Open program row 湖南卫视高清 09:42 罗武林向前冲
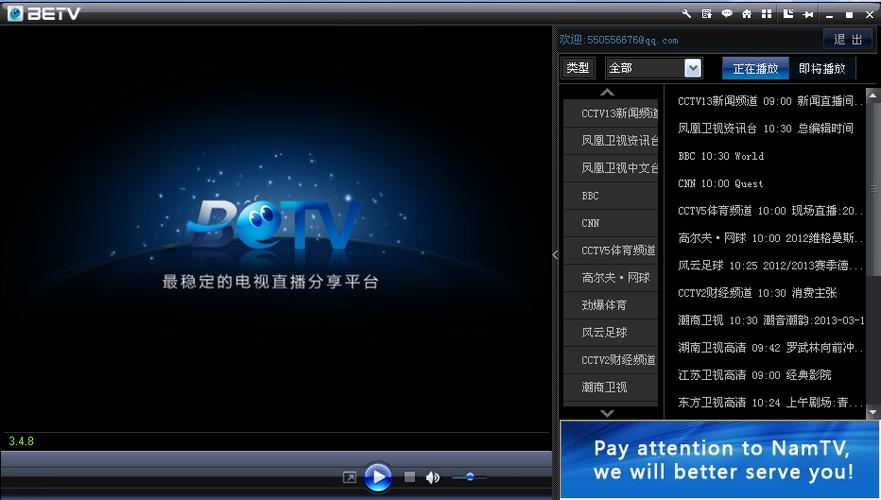881x500 pixels. [x=770, y=348]
